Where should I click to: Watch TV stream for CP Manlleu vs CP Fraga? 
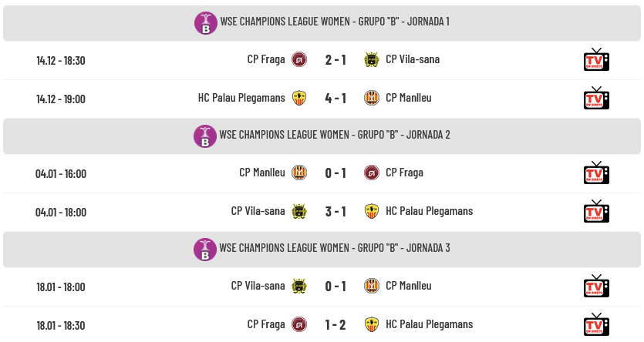point(596,173)
